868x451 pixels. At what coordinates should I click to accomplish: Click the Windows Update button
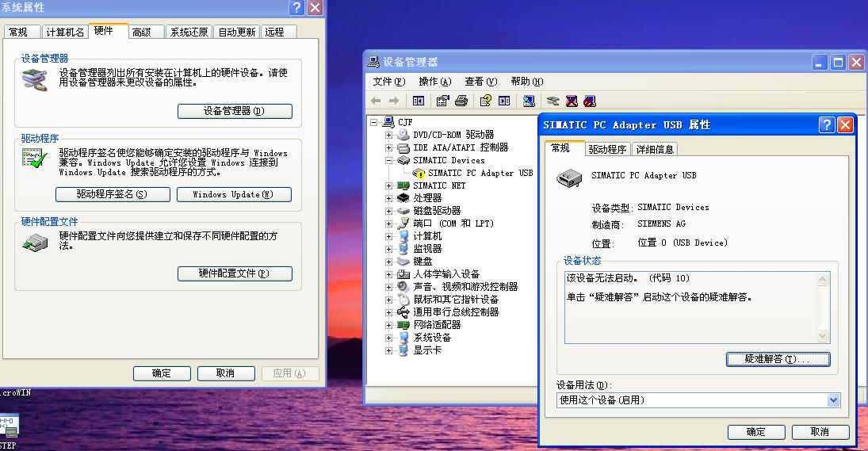click(x=234, y=195)
